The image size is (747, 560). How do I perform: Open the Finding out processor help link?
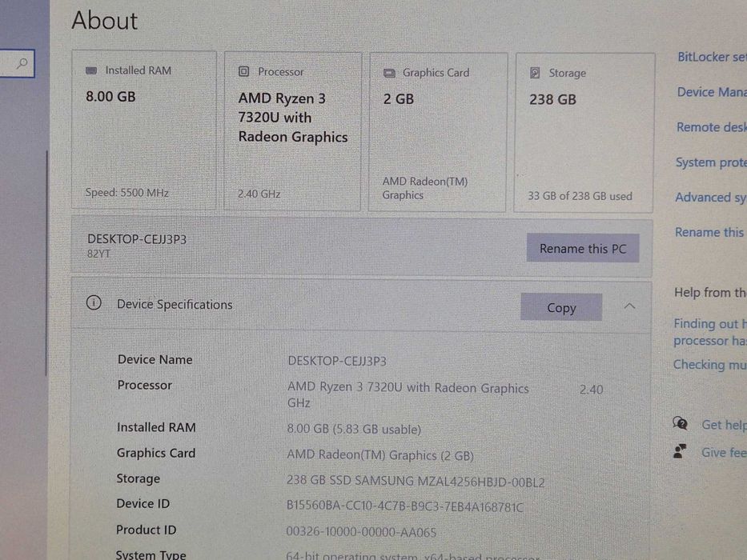tap(710, 332)
